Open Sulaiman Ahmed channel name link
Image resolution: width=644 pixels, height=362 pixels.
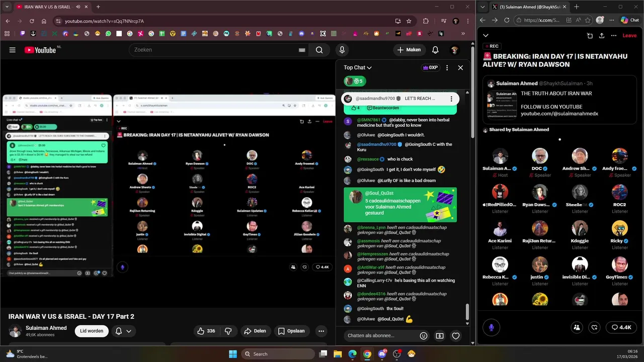point(46,328)
